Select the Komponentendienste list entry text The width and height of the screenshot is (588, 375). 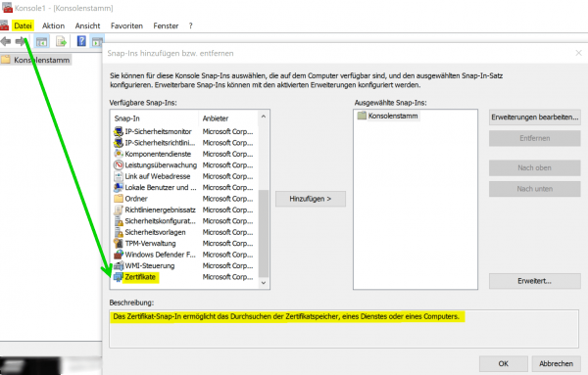click(x=158, y=154)
